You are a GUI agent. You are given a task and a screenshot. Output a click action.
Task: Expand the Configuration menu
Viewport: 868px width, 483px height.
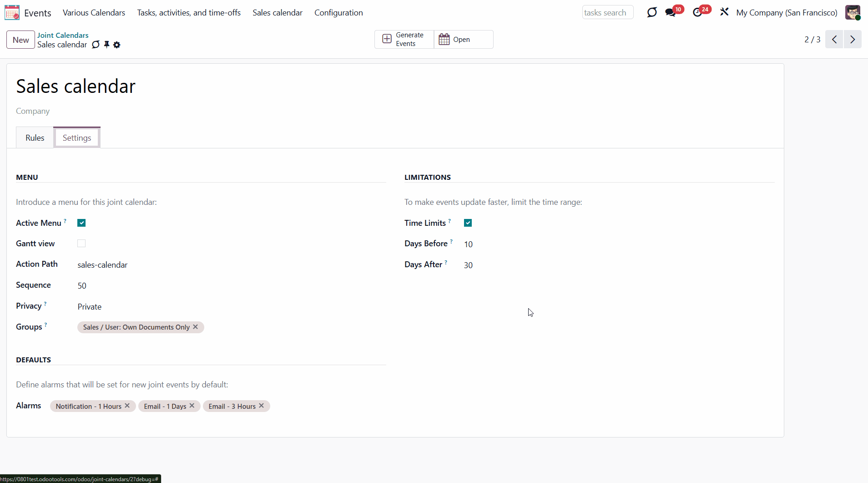coord(338,13)
